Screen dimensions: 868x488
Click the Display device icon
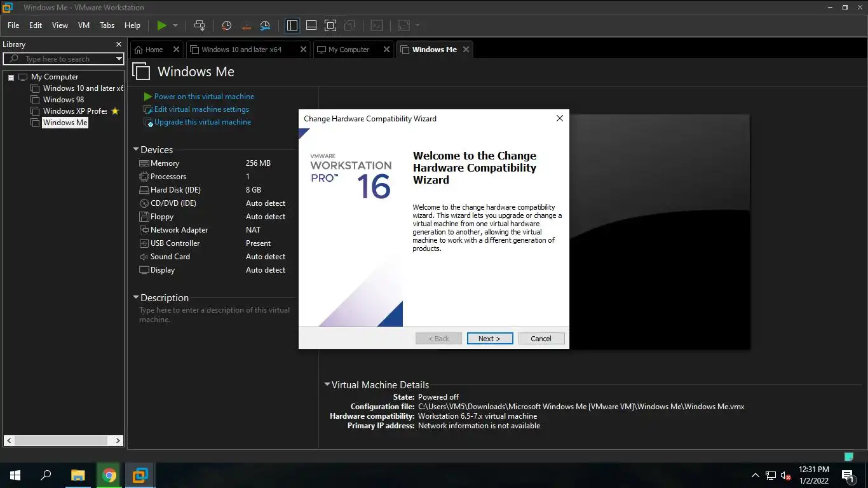144,270
